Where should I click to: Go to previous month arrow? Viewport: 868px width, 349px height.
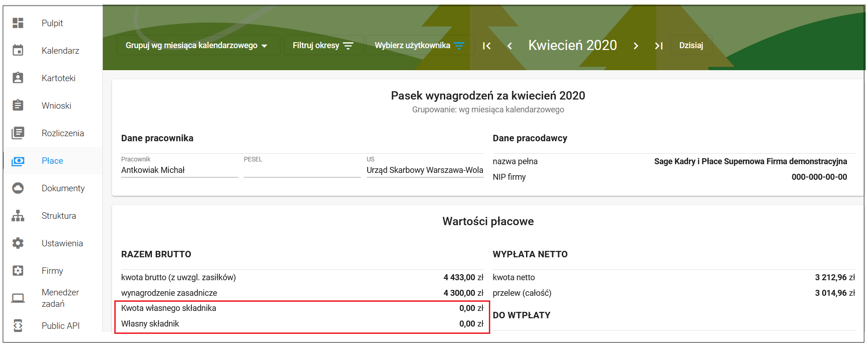[x=510, y=45]
